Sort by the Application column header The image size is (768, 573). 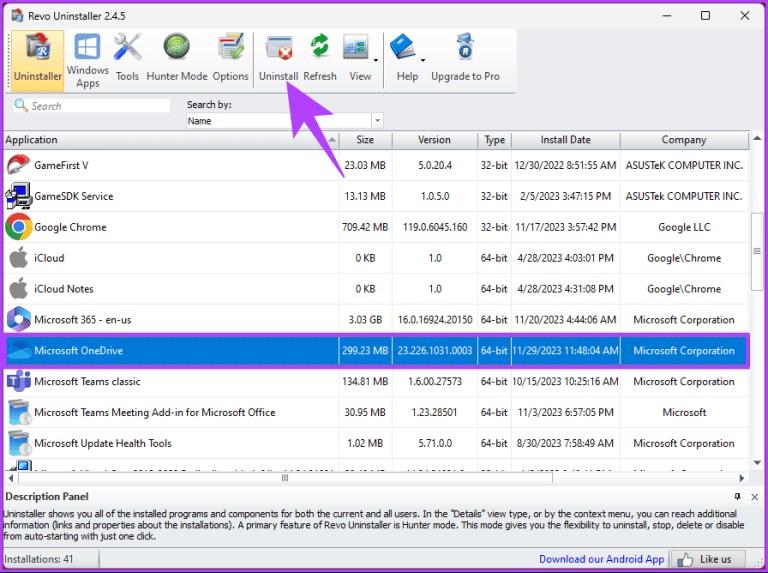click(x=171, y=140)
